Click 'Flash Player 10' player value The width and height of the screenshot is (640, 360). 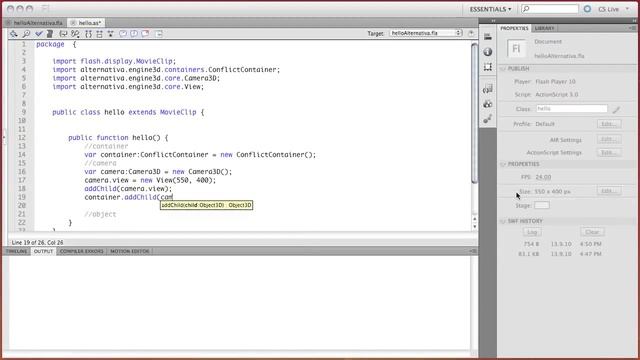[556, 82]
